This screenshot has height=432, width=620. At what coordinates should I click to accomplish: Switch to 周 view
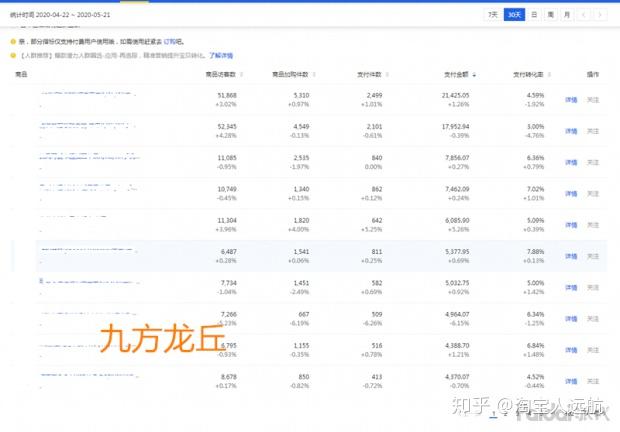[x=550, y=15]
